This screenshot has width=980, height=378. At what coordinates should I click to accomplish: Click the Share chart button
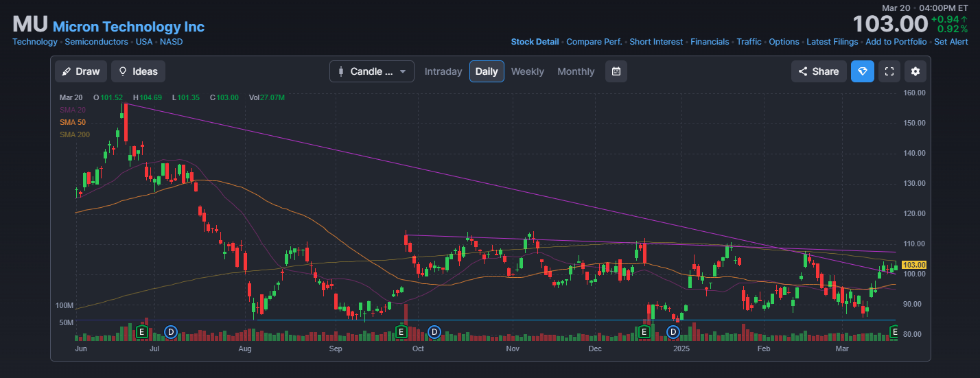point(819,71)
